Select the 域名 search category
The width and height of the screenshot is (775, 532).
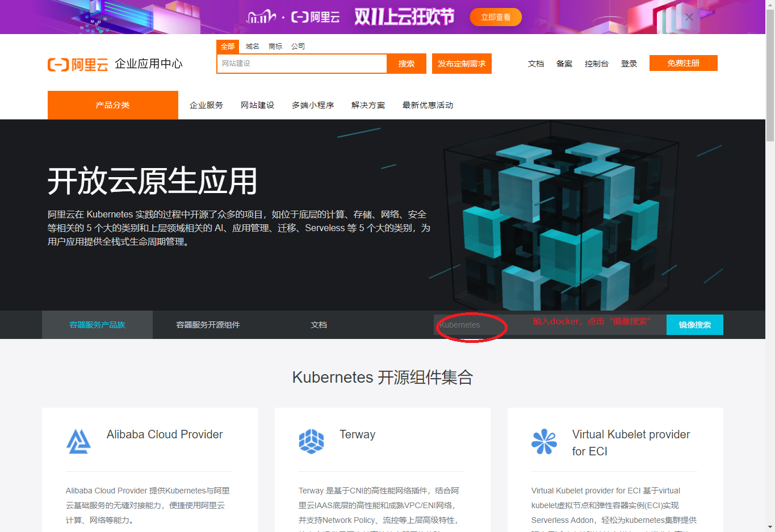coord(252,46)
